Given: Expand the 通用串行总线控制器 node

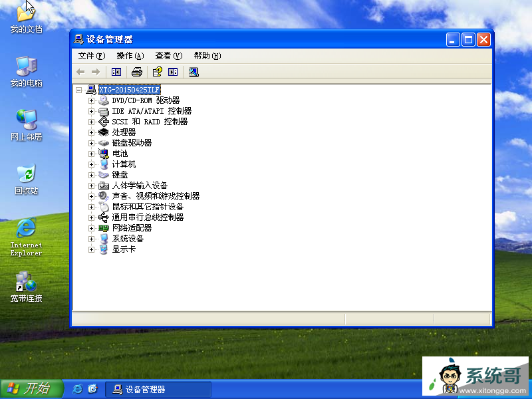Looking at the screenshot, I should pyautogui.click(x=91, y=217).
